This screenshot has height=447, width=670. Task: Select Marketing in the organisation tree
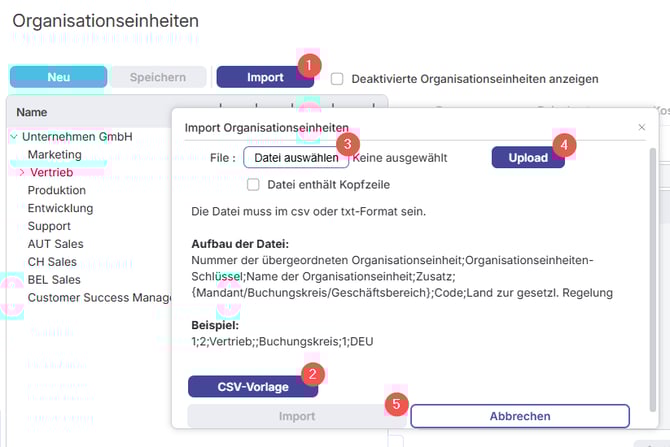(55, 155)
